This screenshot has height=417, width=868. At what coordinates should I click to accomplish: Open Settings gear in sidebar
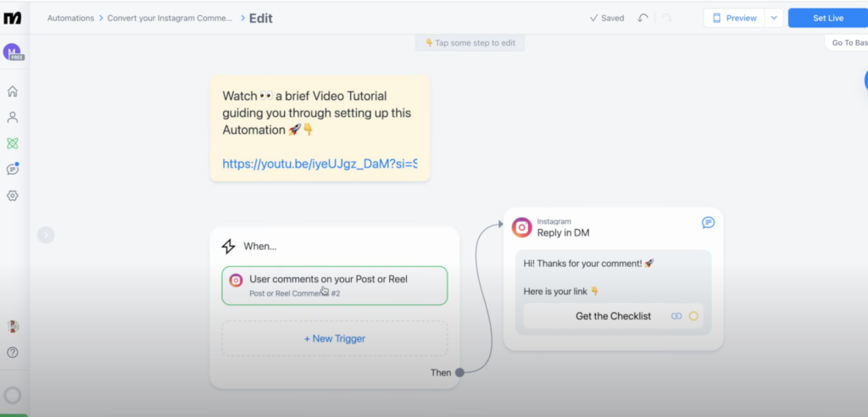pyautogui.click(x=12, y=196)
